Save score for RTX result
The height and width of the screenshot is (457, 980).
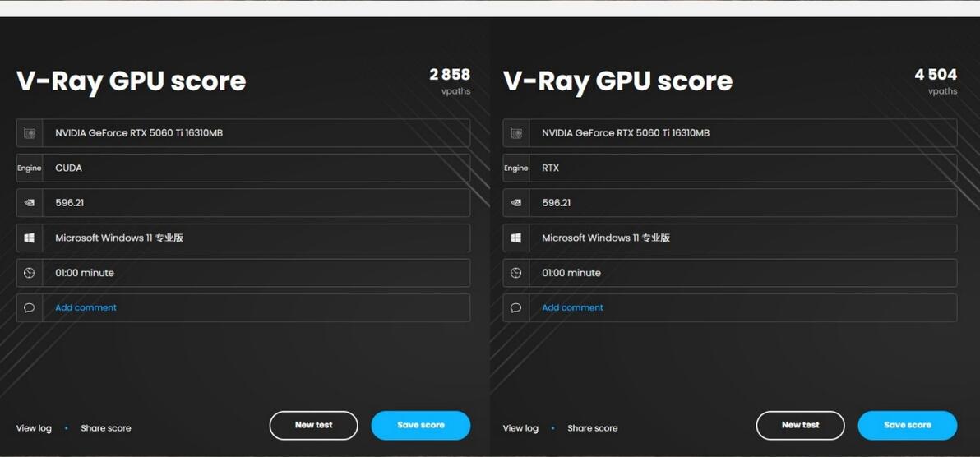click(908, 425)
